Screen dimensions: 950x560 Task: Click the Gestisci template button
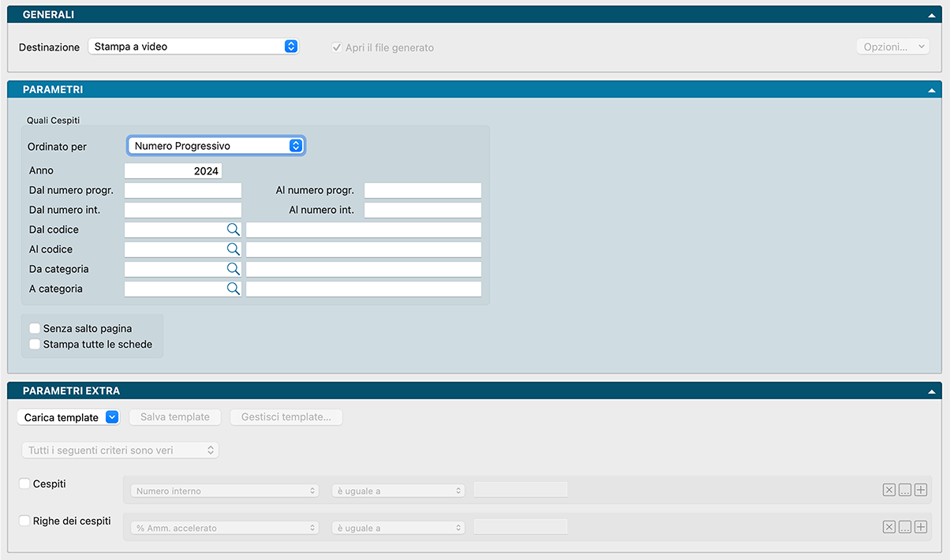click(x=286, y=417)
